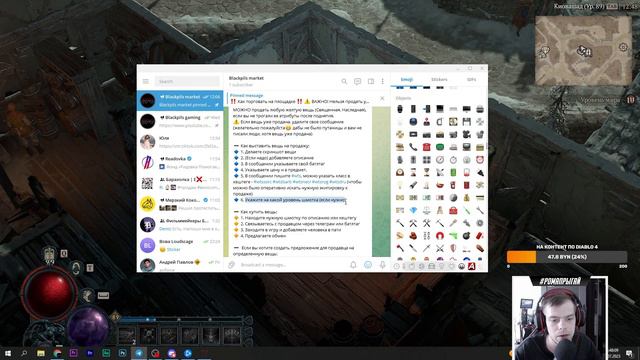Viewport: 640px width, 360px height.
Task: Insert the red horseshoe magnet emoji
Action: (440, 236)
